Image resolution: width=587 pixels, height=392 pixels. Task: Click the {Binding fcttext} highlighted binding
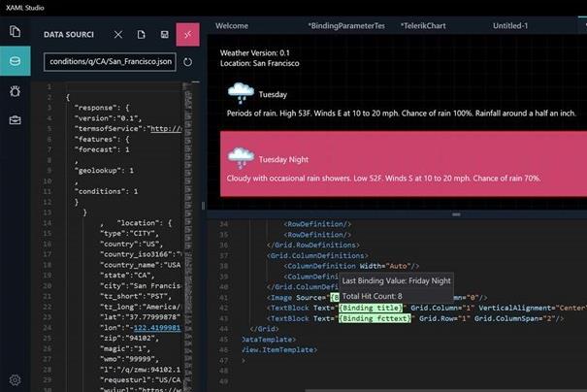click(x=375, y=318)
